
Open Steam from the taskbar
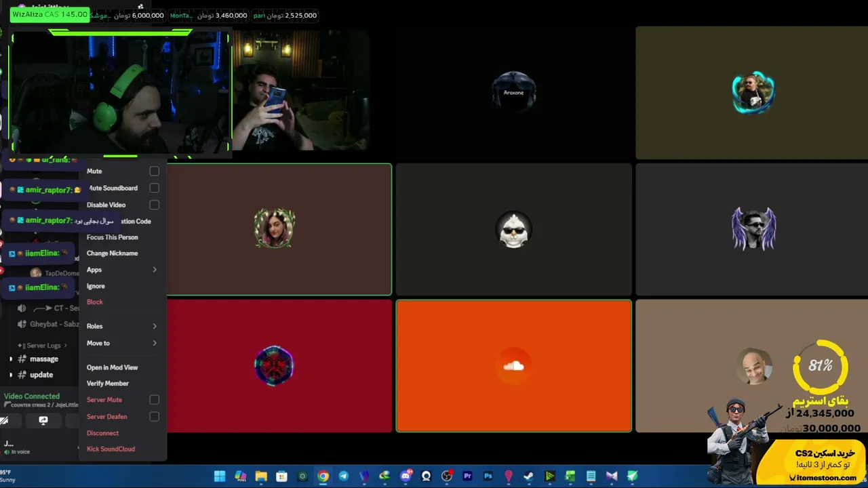click(529, 476)
